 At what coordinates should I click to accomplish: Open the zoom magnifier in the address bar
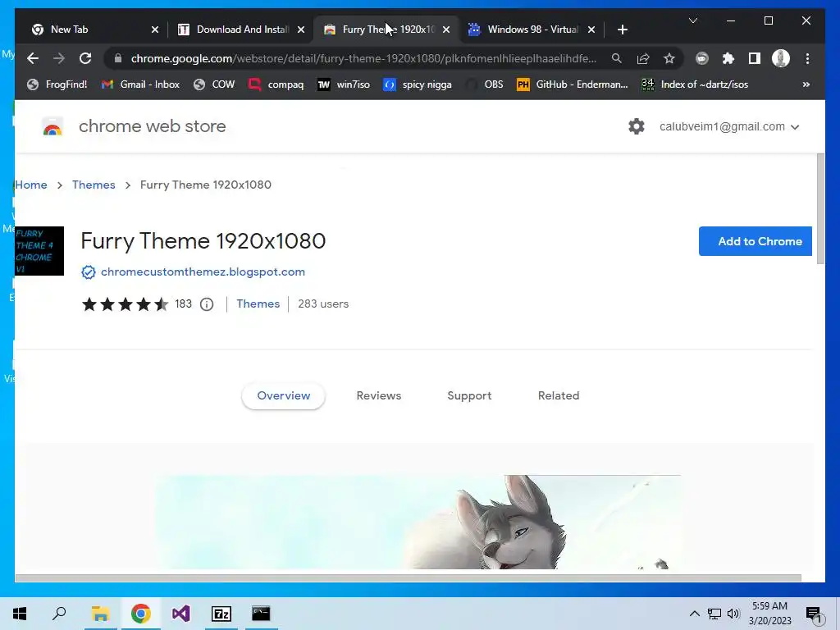click(617, 58)
